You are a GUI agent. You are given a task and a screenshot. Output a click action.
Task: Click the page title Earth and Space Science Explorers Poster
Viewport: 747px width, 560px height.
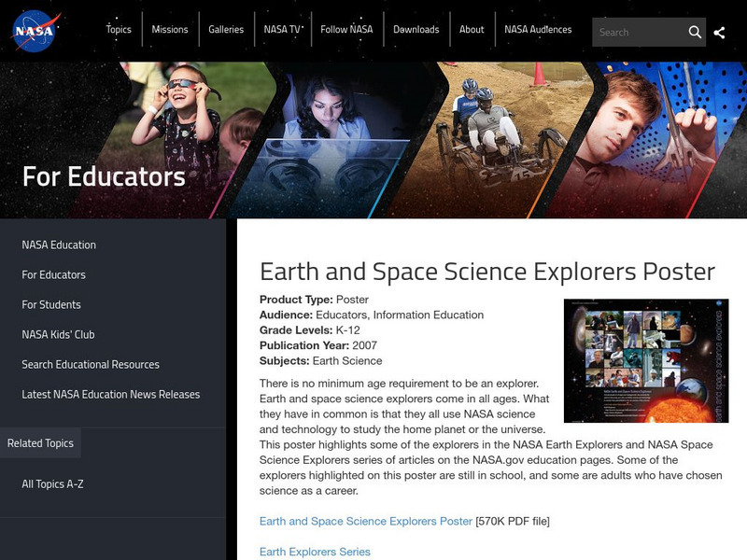(487, 272)
